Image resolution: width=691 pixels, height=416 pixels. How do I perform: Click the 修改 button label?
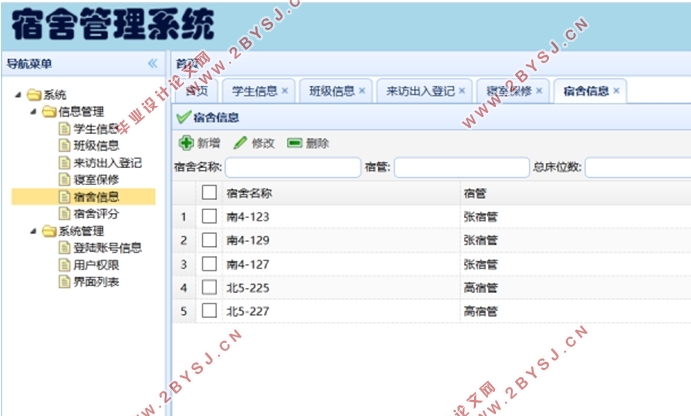(x=263, y=143)
